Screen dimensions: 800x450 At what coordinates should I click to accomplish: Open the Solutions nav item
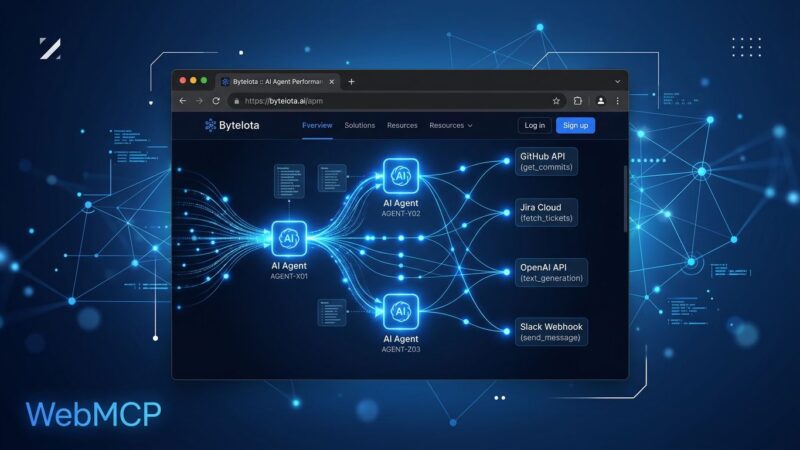(359, 125)
